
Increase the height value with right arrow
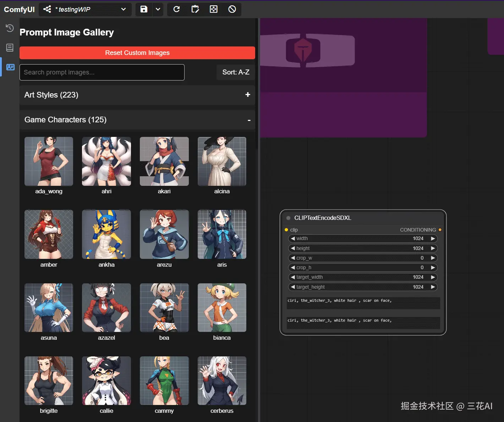point(433,248)
